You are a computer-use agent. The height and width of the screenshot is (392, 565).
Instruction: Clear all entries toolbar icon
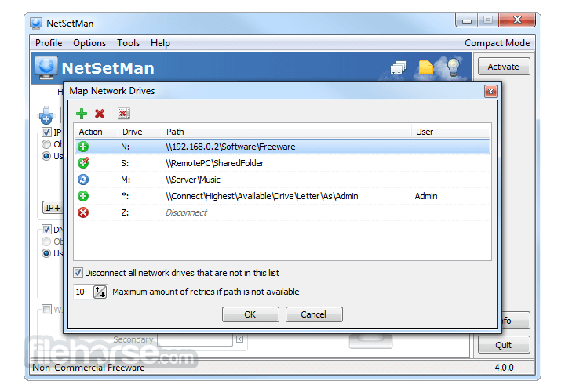[124, 114]
